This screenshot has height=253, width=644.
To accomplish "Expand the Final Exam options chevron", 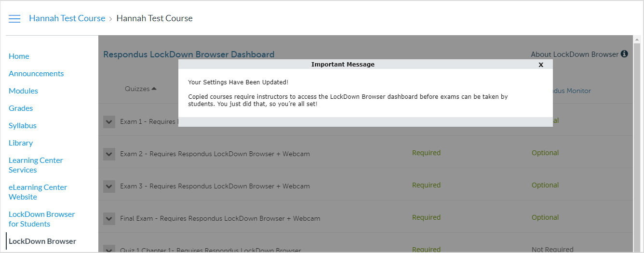I will pos(109,219).
